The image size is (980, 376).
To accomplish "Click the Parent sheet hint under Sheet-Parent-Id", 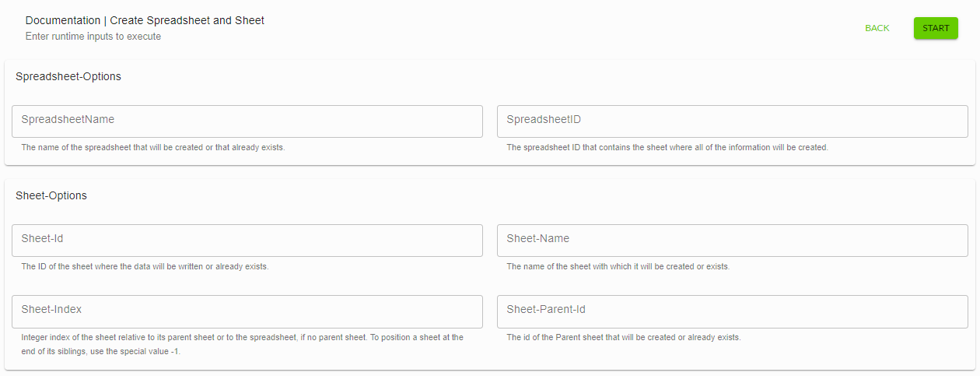I will click(x=623, y=337).
